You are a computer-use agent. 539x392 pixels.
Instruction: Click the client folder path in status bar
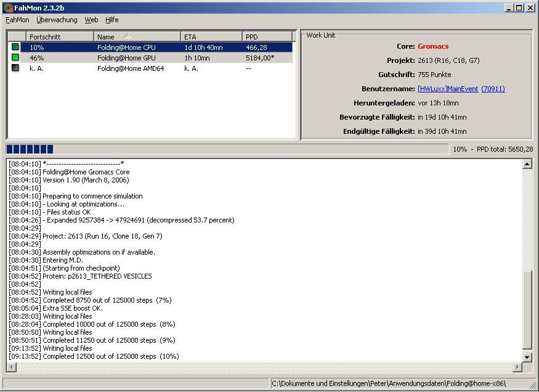pos(389,383)
